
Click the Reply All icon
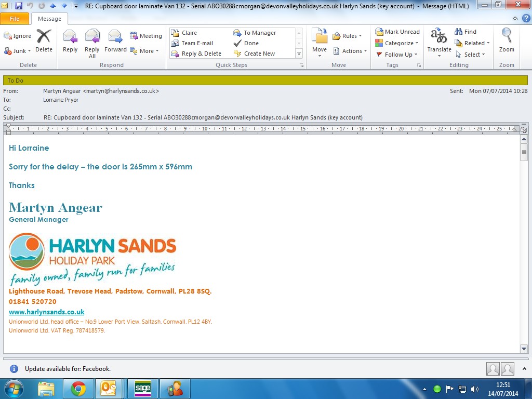[x=92, y=42]
